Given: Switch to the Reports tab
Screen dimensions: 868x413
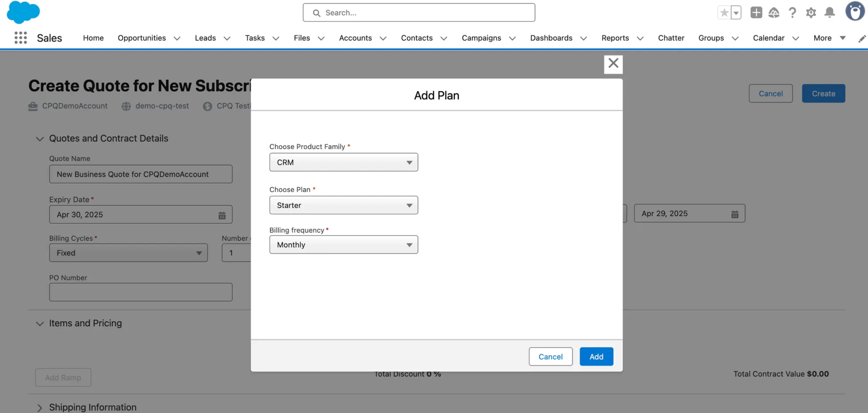Looking at the screenshot, I should pyautogui.click(x=615, y=38).
